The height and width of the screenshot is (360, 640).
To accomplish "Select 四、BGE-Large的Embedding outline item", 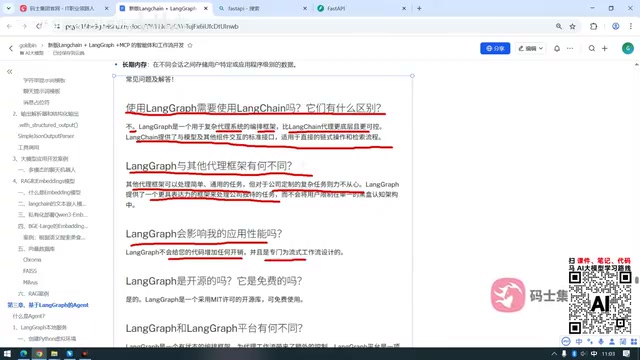I will [53, 226].
